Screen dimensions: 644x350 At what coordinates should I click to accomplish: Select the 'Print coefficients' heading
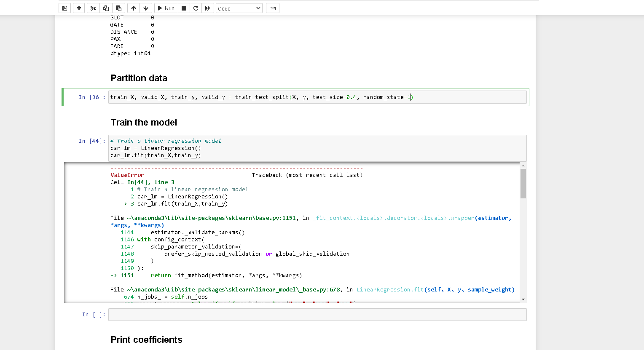click(146, 340)
